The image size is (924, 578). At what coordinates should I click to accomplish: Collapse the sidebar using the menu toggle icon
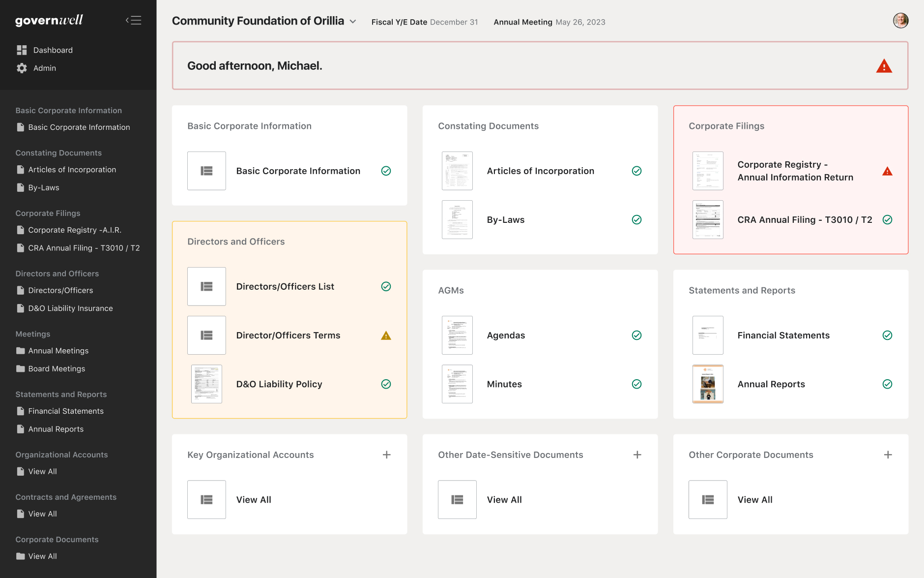point(133,20)
